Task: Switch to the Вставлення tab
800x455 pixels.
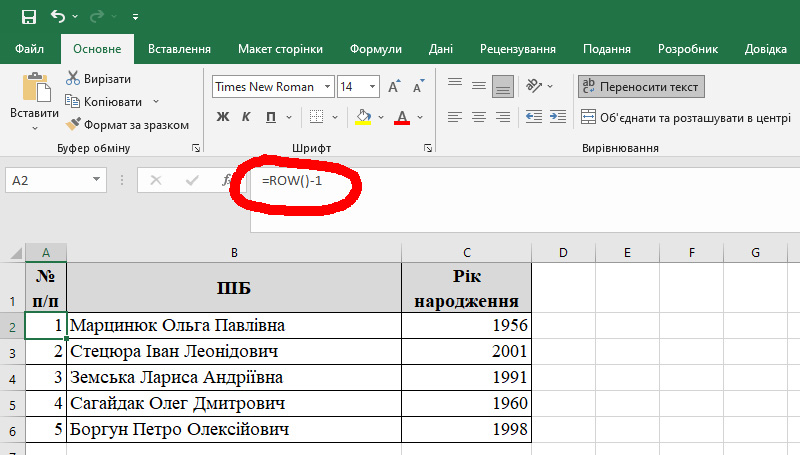Action: (179, 49)
